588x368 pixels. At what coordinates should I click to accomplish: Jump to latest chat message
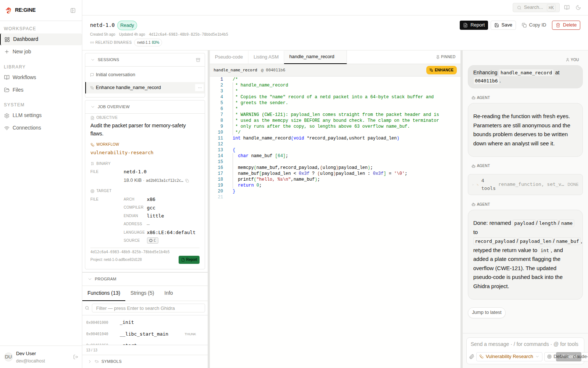pyautogui.click(x=487, y=312)
